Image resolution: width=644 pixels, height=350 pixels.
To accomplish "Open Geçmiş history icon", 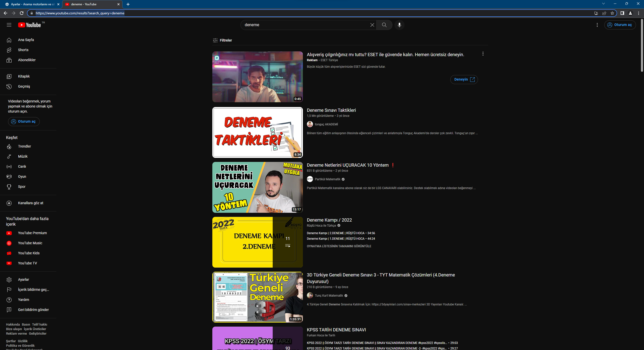I will (x=9, y=87).
